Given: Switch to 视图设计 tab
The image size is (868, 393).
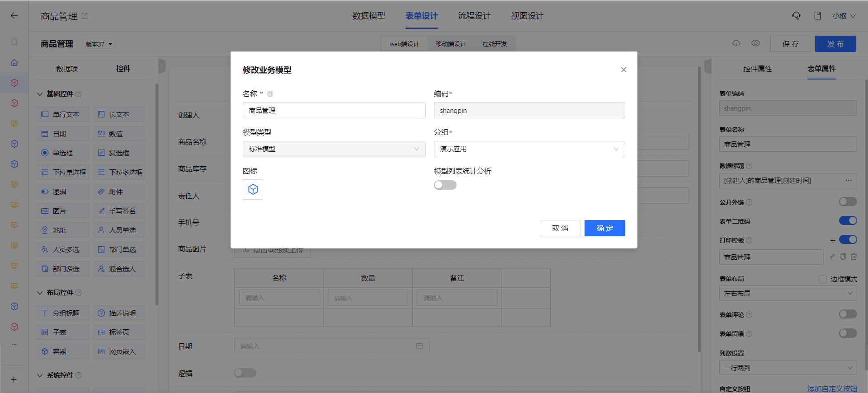Looking at the screenshot, I should pyautogui.click(x=527, y=16).
